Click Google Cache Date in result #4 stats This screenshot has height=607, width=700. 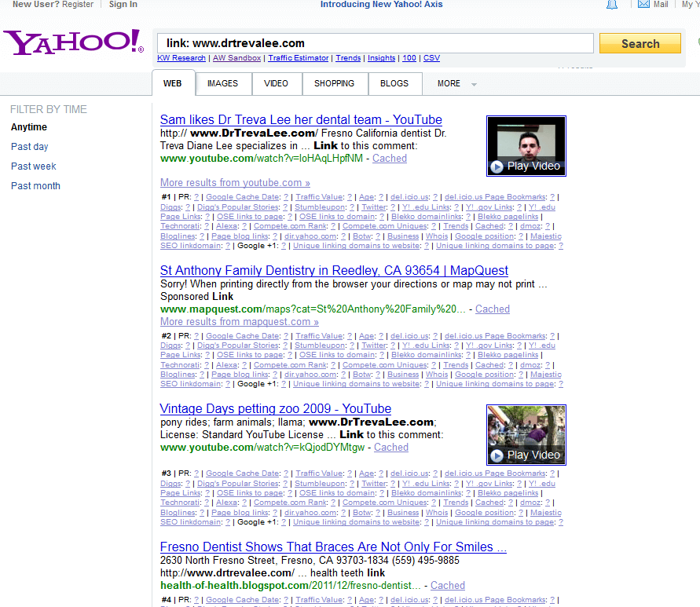point(243,600)
